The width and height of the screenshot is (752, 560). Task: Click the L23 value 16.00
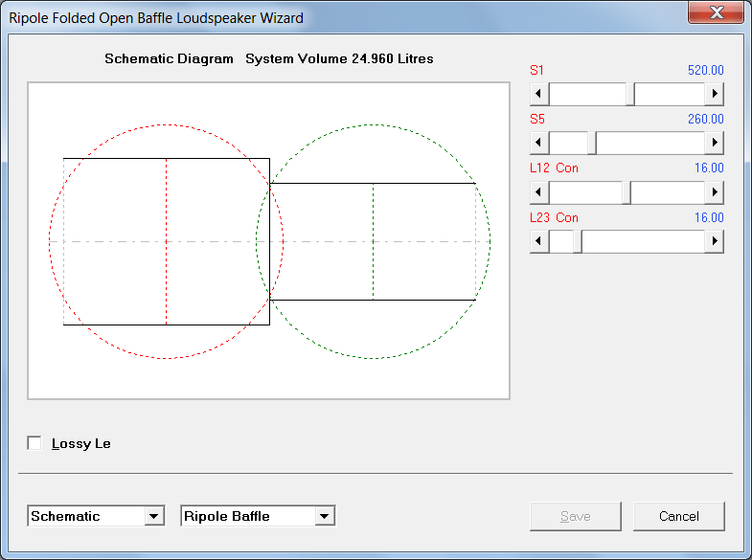[709, 218]
